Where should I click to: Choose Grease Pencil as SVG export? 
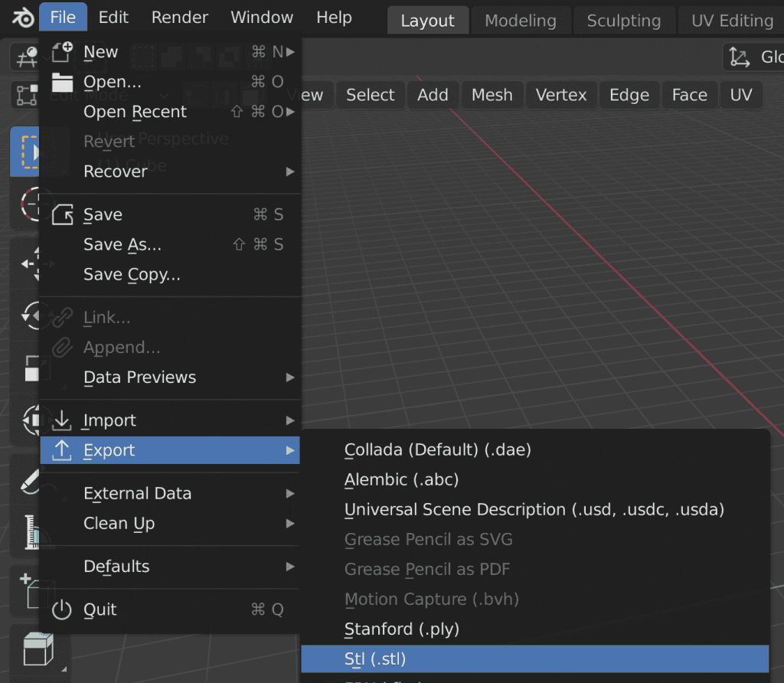(x=535, y=540)
